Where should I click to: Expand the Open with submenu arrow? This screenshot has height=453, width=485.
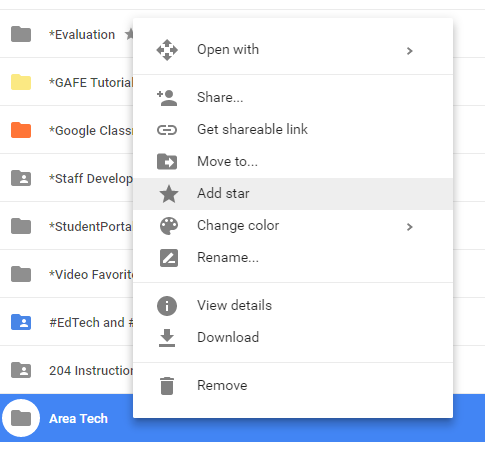click(410, 51)
